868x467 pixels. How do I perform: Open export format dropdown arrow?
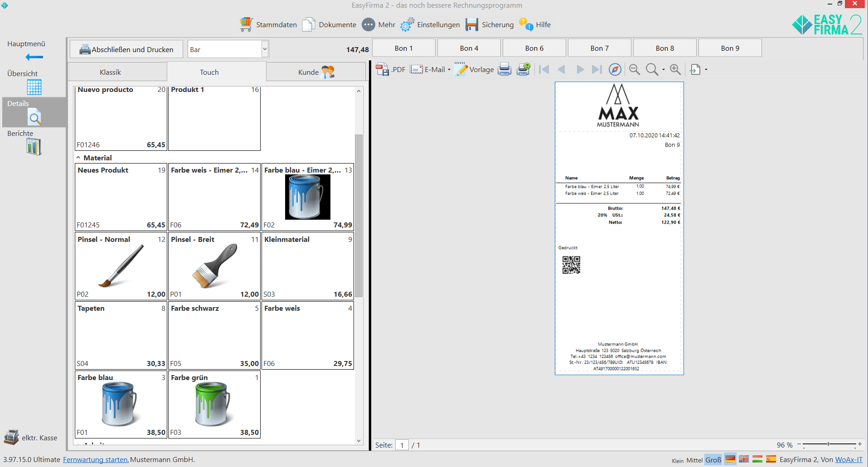tap(706, 70)
